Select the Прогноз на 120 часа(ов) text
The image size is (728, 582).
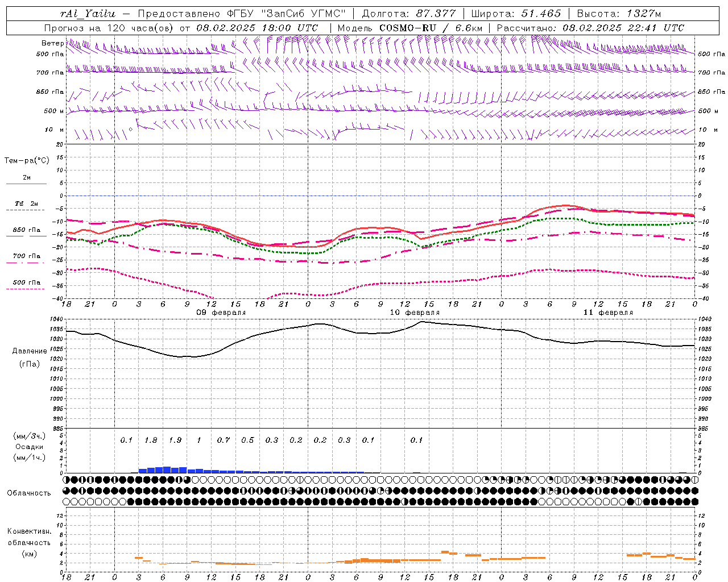pos(109,28)
